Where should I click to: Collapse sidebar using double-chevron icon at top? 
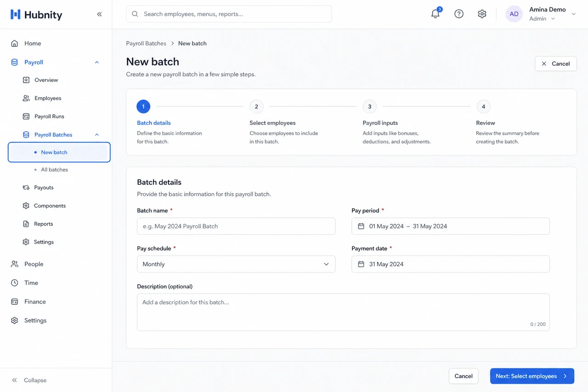[x=99, y=14]
